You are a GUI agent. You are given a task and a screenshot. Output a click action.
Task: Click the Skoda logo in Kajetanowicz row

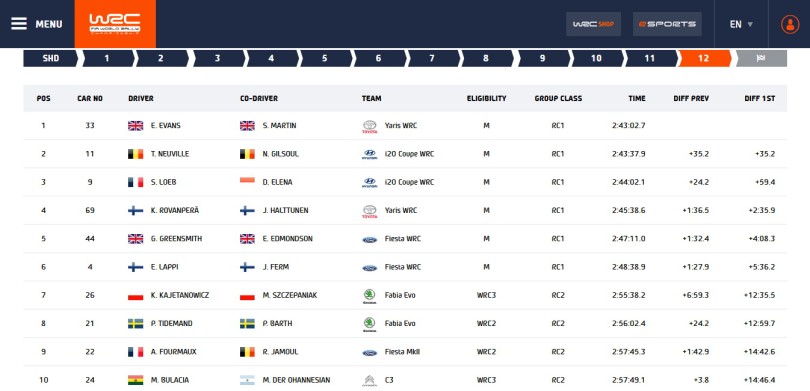point(369,295)
